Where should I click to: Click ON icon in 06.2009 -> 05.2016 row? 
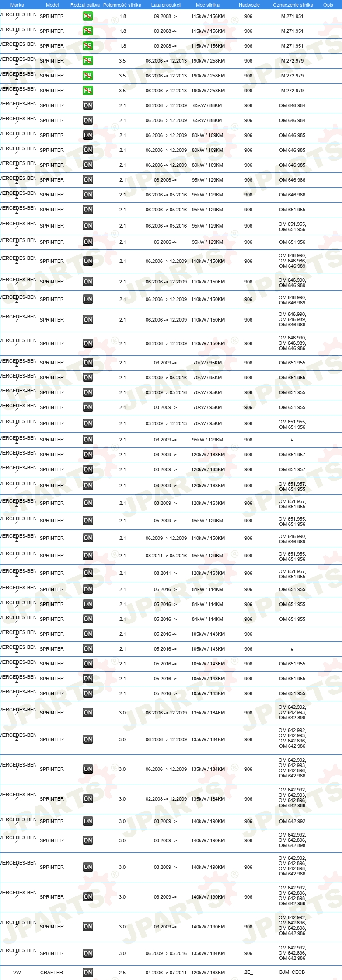pos(88,953)
